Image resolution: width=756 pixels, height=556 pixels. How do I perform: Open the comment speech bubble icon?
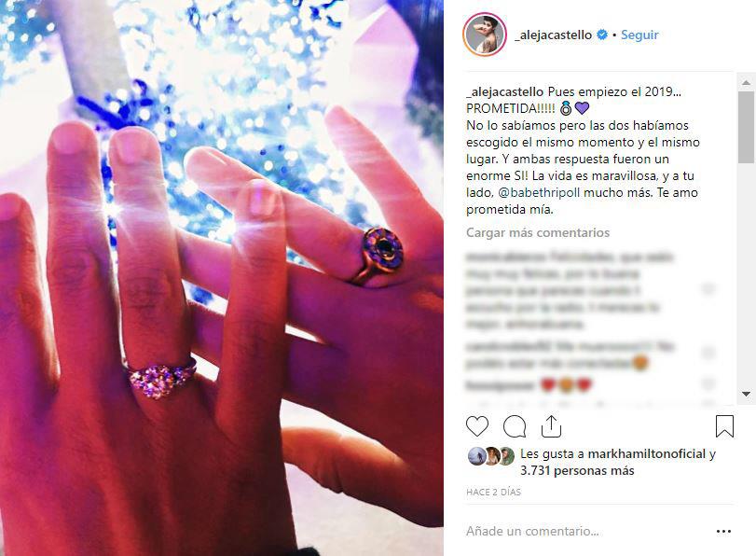tap(515, 426)
